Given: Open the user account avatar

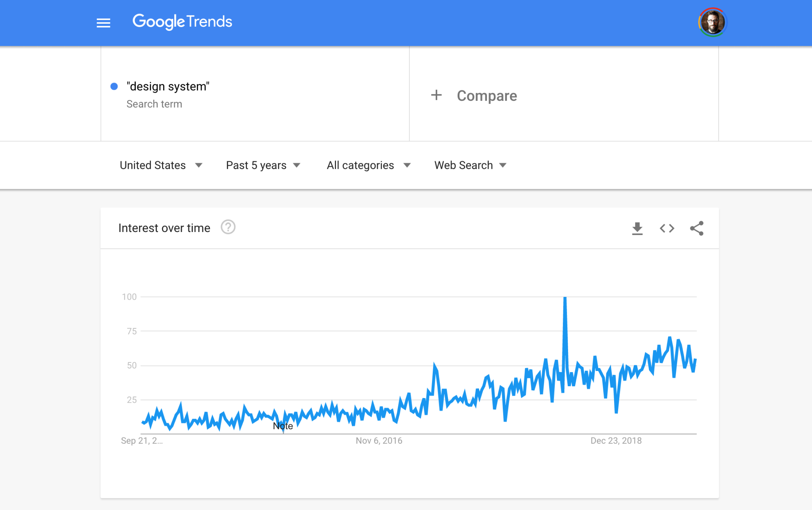Looking at the screenshot, I should [713, 22].
